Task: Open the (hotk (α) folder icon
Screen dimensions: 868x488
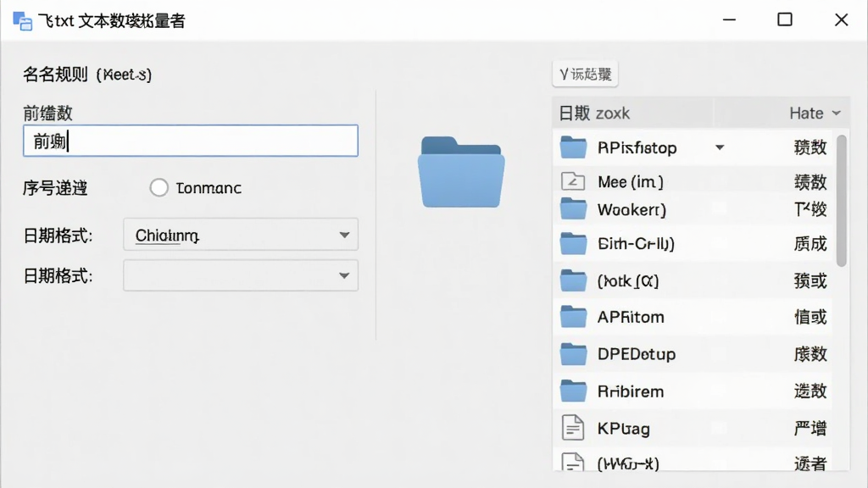Action: [x=573, y=280]
